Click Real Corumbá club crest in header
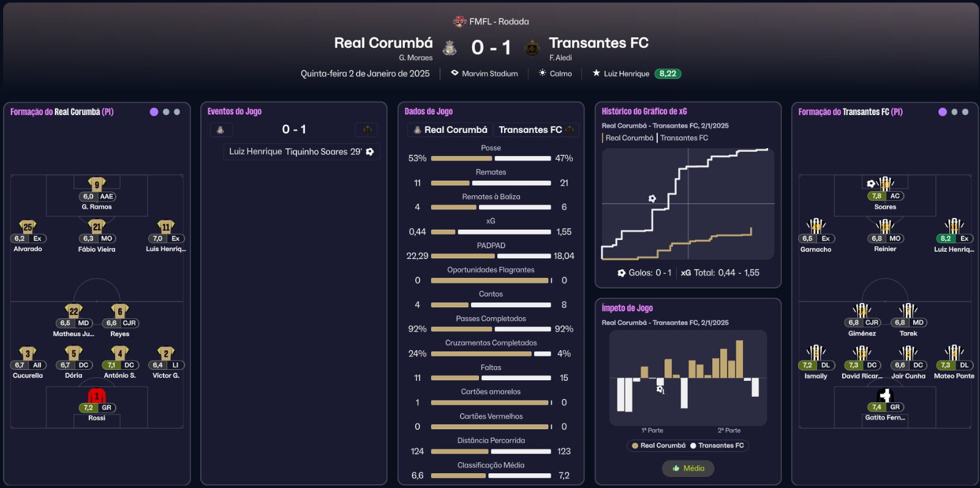Screen dimensions: 980x488 click(450, 48)
